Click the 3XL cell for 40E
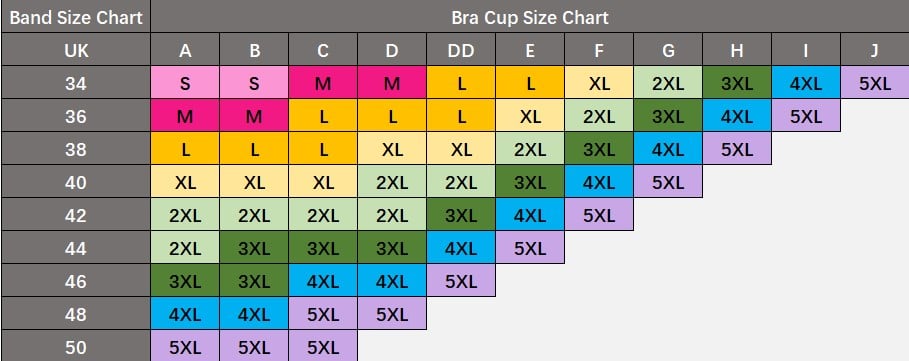Image resolution: width=909 pixels, height=361 pixels. coord(530,181)
